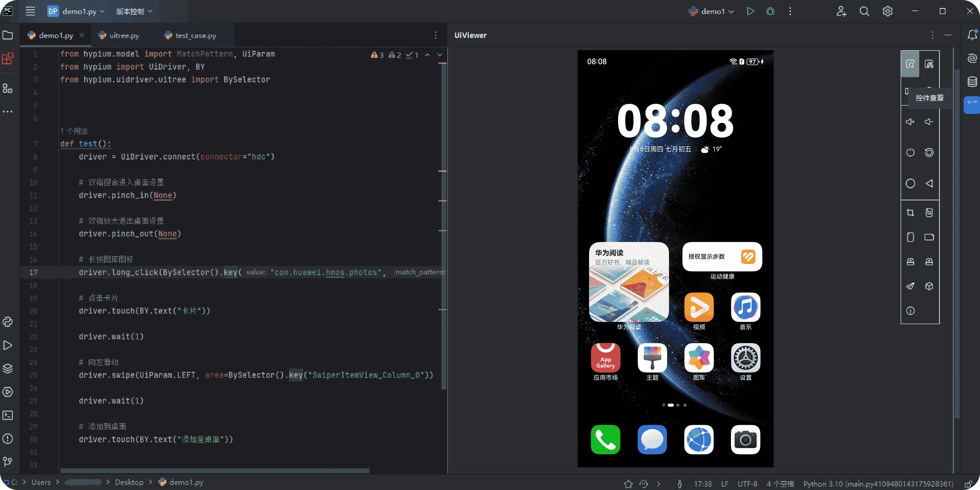Select the 控件查看 inspector tool in UiViewer
The height and width of the screenshot is (490, 980).
(x=910, y=64)
